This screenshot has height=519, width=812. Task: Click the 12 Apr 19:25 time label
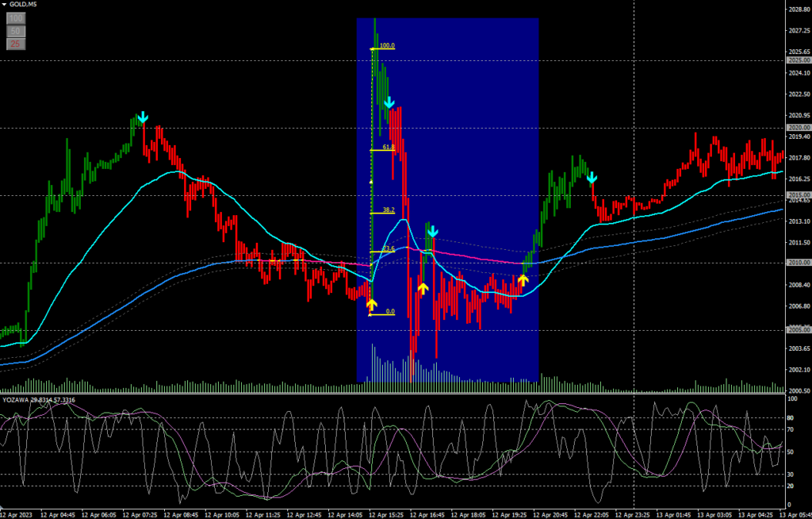coord(510,515)
